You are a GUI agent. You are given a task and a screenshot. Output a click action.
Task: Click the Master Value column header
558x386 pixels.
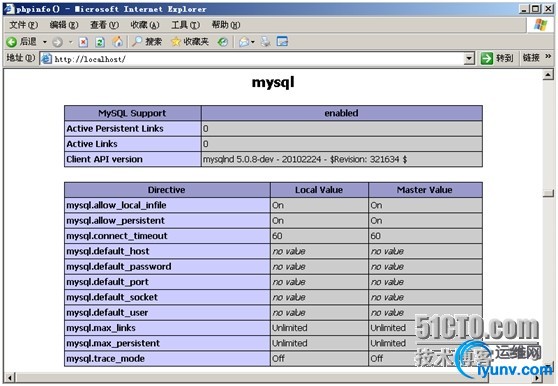pos(425,190)
